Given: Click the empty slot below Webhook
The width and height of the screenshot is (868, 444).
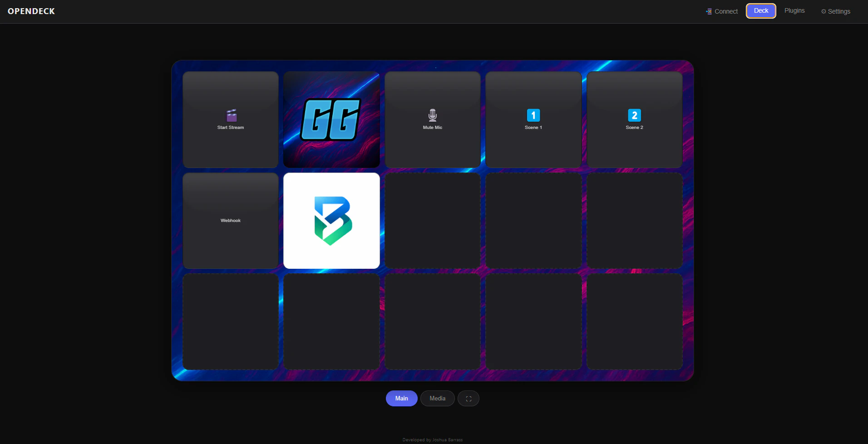Looking at the screenshot, I should click(230, 321).
